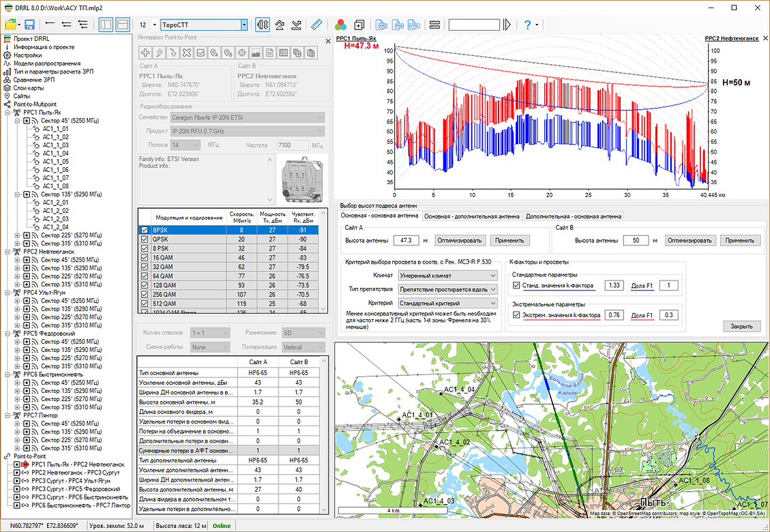Open the blue question mark help icon
The width and height of the screenshot is (770, 532).
527,25
